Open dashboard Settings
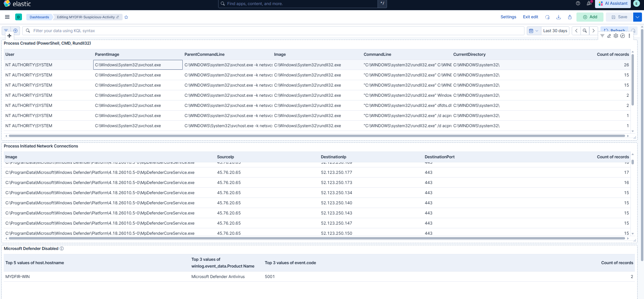Screen dimensions: 644x299 coord(508,17)
